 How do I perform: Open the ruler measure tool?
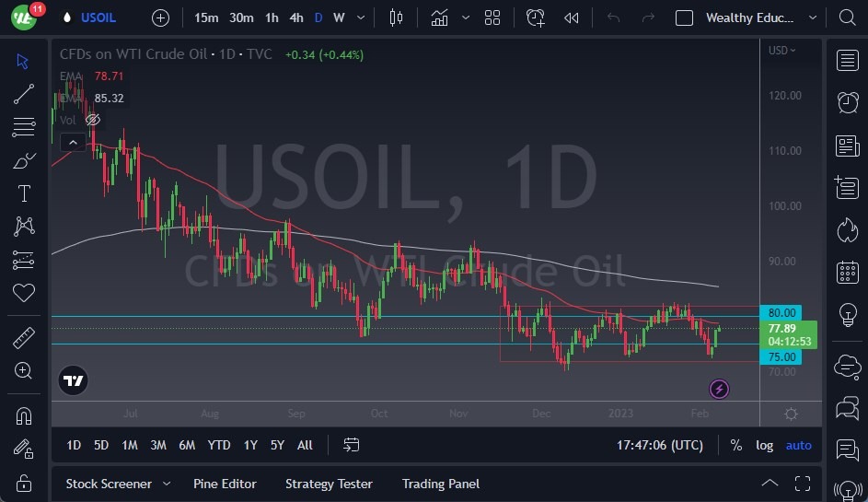23,337
